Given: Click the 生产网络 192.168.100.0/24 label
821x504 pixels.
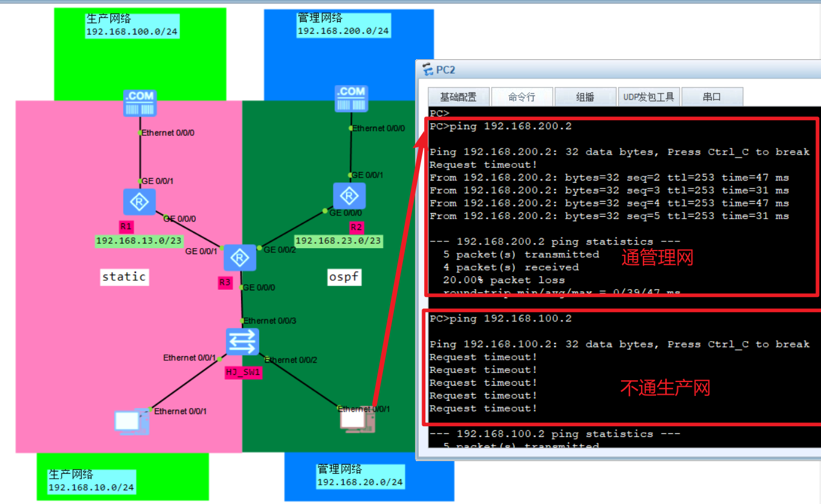Looking at the screenshot, I should point(132,24).
